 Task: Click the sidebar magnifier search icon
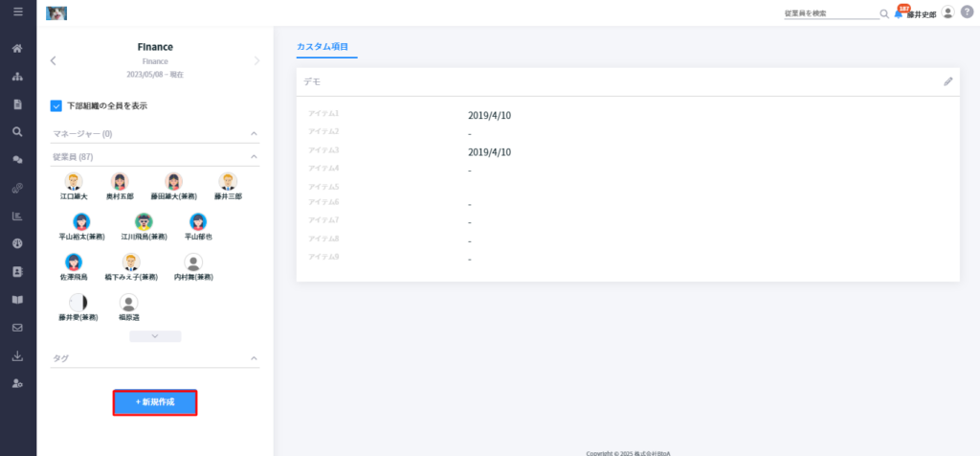click(x=18, y=132)
